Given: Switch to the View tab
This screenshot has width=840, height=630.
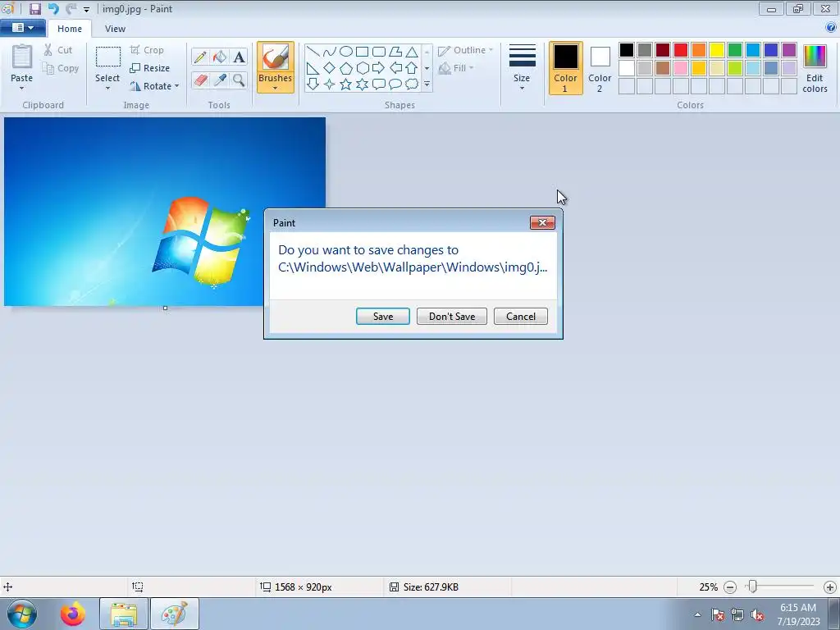Looking at the screenshot, I should click(115, 29).
